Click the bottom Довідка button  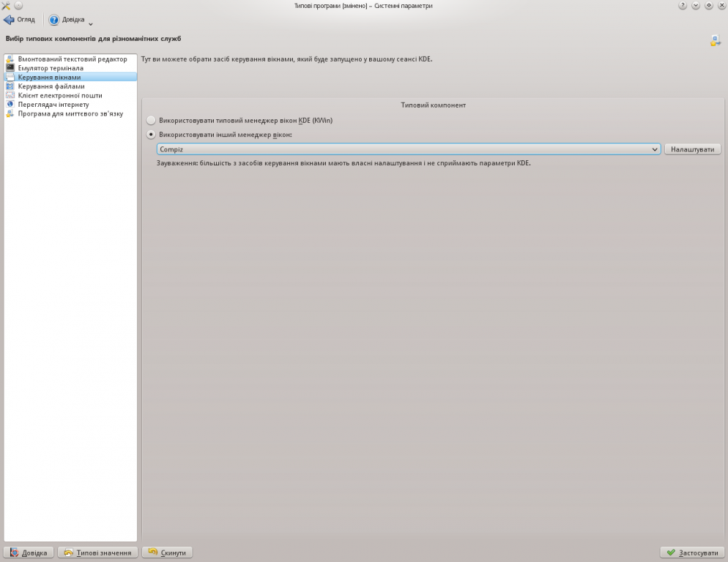[29, 552]
